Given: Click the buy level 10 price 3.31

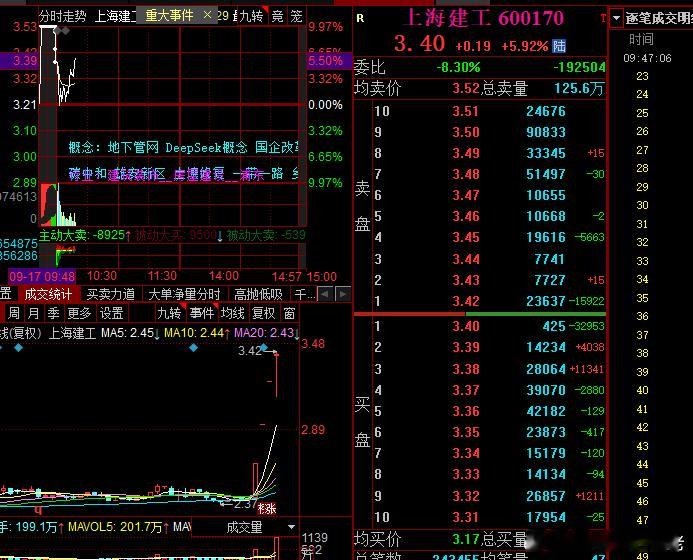Looking at the screenshot, I should click(x=465, y=517).
